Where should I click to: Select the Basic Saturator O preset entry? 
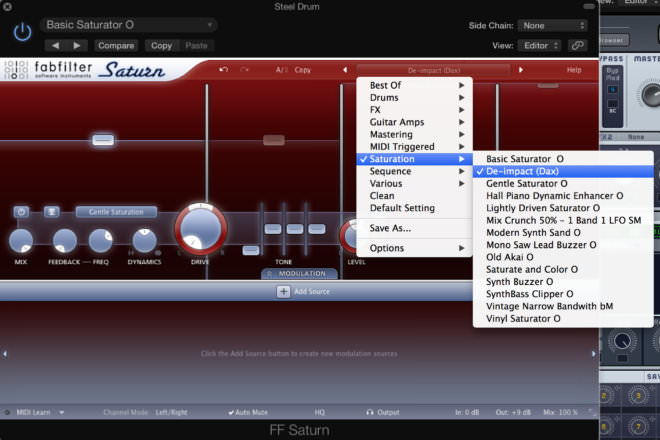point(563,159)
